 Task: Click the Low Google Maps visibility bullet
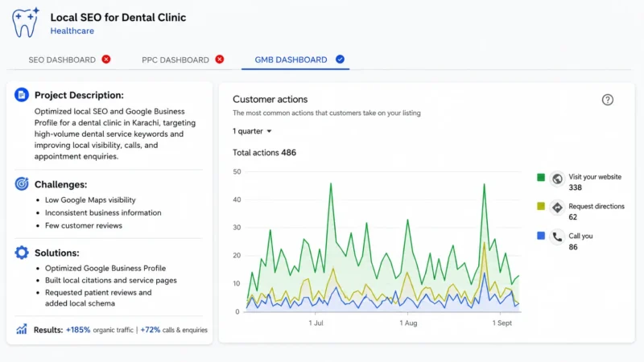click(90, 200)
